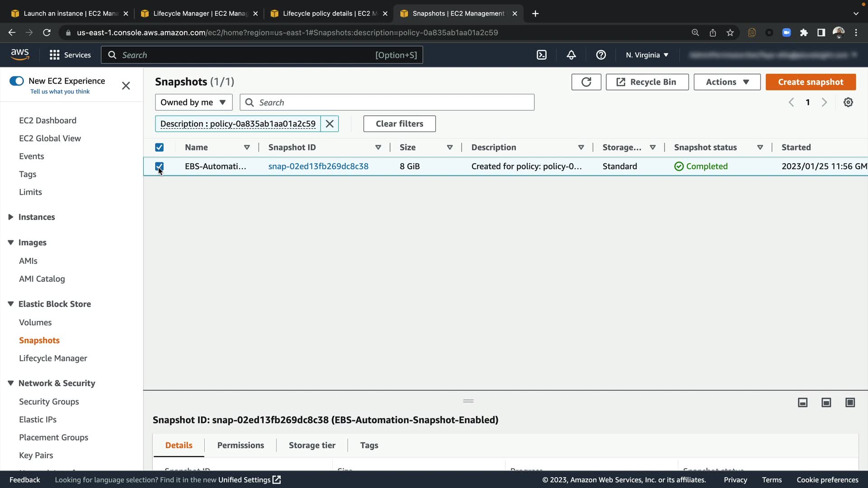
Task: Switch to the Storage tier tab
Action: (x=312, y=446)
